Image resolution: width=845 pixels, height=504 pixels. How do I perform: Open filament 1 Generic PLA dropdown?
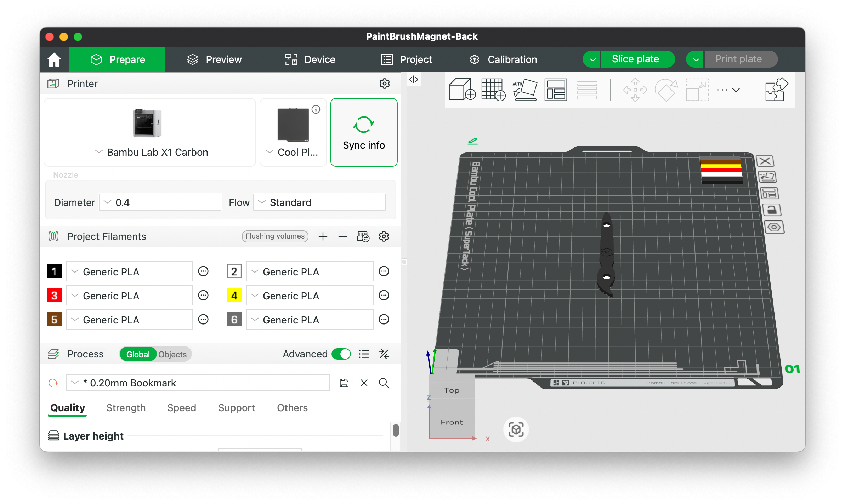coord(130,271)
